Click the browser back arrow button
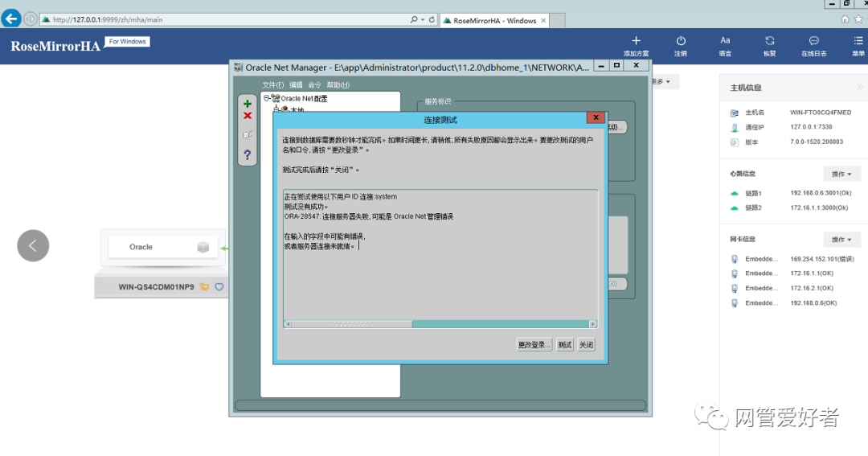The image size is (868, 456). click(x=11, y=18)
